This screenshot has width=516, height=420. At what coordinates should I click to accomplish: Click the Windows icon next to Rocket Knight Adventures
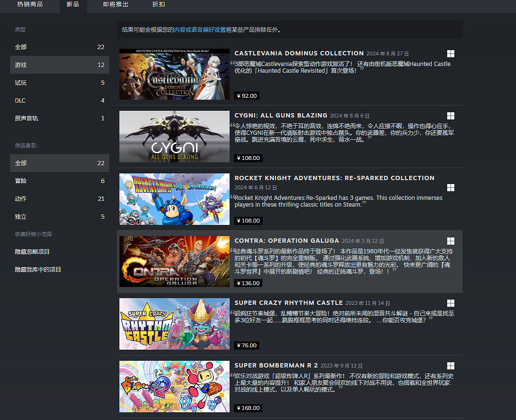pos(451,187)
